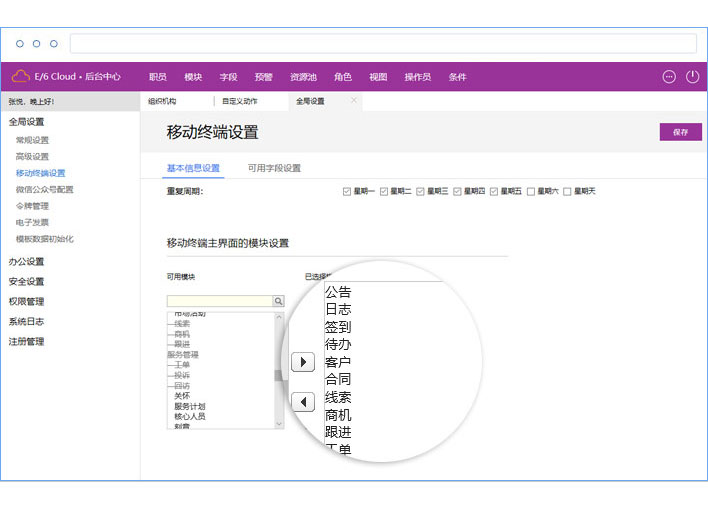This screenshot has width=708, height=520.
Task: Click the power logout icon
Action: point(692,77)
